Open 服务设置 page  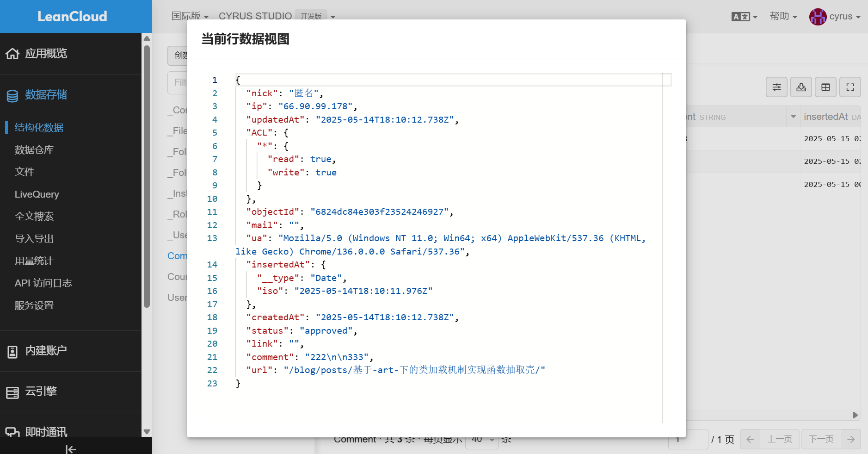(x=34, y=305)
